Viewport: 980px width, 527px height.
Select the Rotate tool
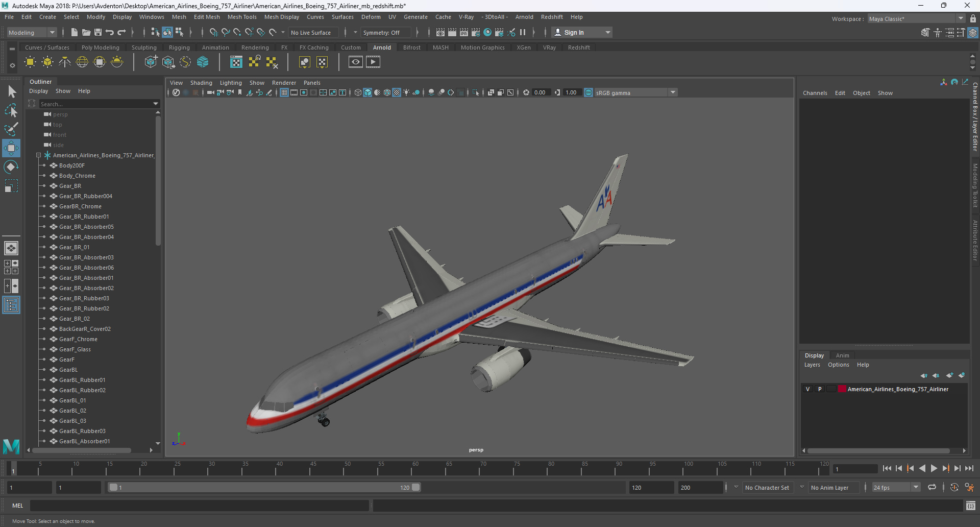pyautogui.click(x=11, y=167)
